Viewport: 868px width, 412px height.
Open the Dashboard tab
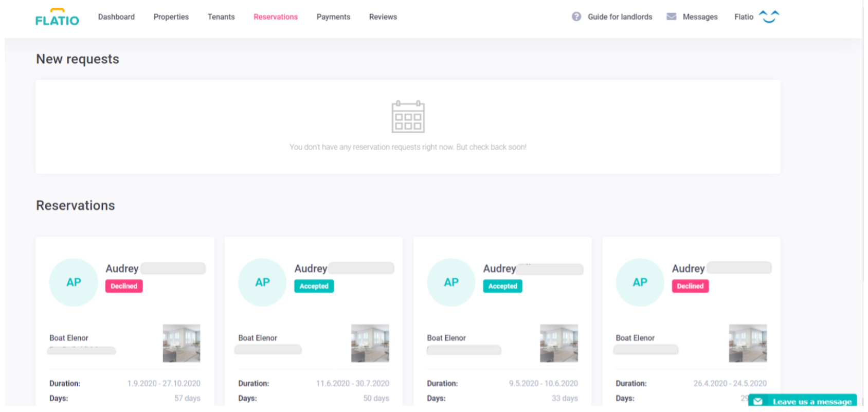[x=116, y=17]
